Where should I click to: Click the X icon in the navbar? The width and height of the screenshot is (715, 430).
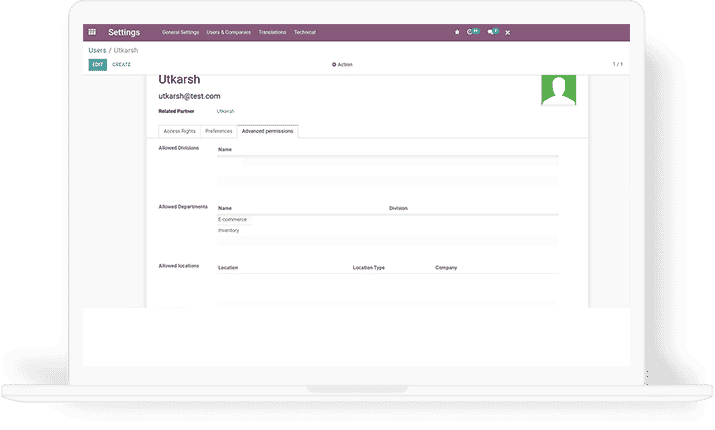508,33
